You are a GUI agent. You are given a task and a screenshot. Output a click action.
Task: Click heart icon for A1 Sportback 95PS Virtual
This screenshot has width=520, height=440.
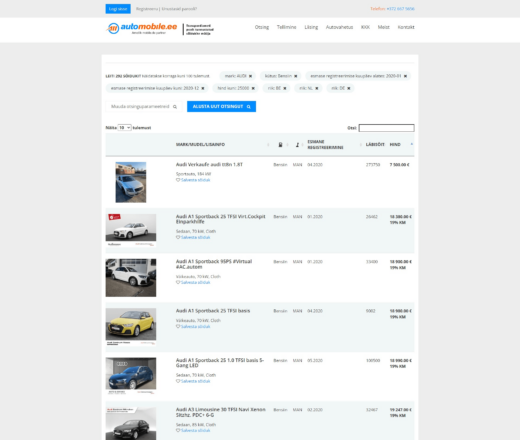pyautogui.click(x=178, y=282)
